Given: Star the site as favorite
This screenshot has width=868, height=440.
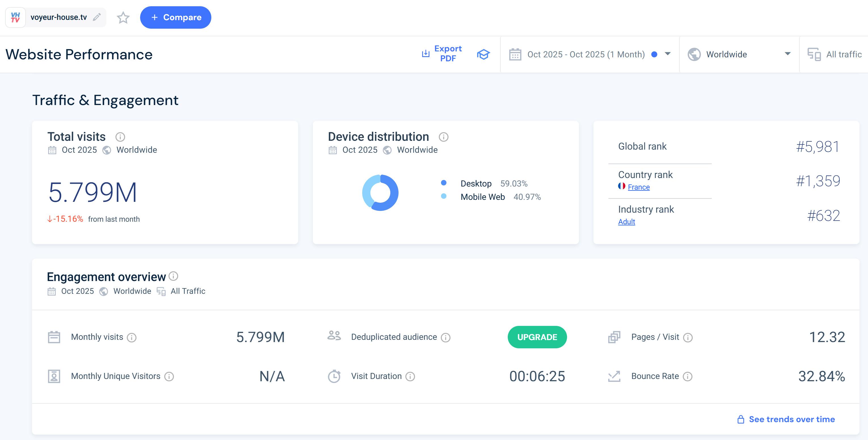Looking at the screenshot, I should (123, 18).
